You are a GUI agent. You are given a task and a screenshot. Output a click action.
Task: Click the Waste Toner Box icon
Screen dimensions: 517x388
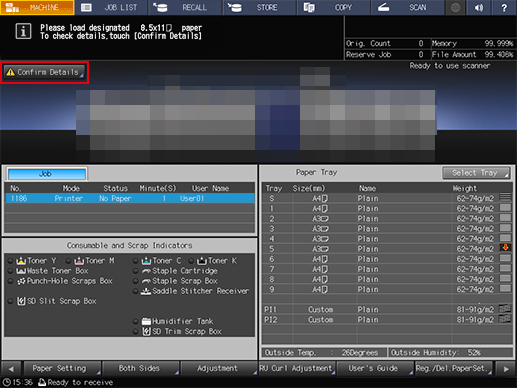21,271
